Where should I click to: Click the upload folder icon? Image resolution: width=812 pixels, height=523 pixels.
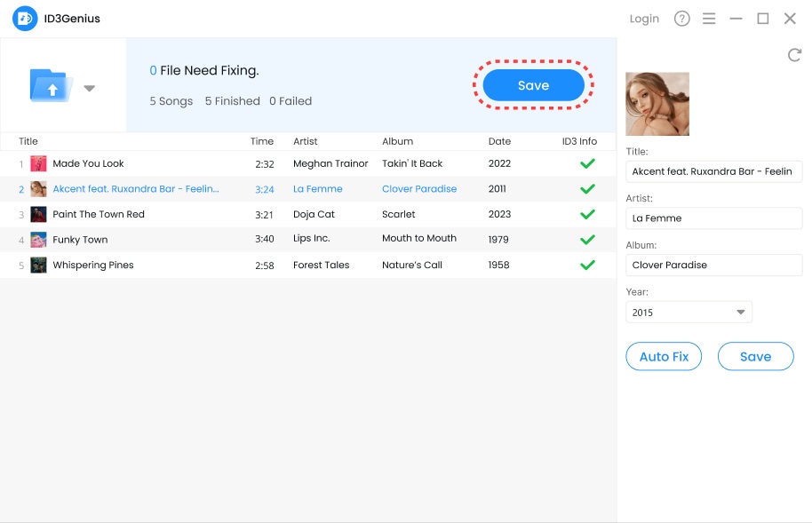tap(51, 85)
